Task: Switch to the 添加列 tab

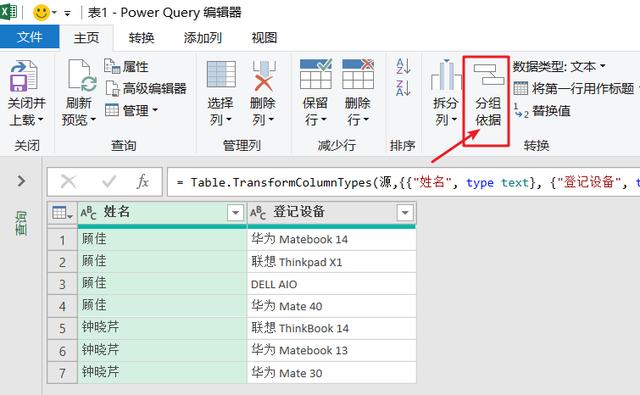Action: (202, 38)
